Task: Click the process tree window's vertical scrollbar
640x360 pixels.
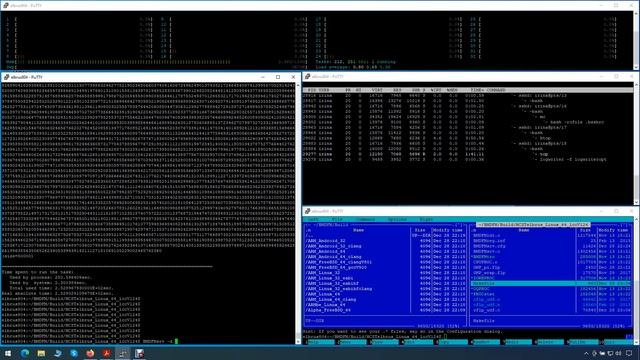Action: (636, 143)
